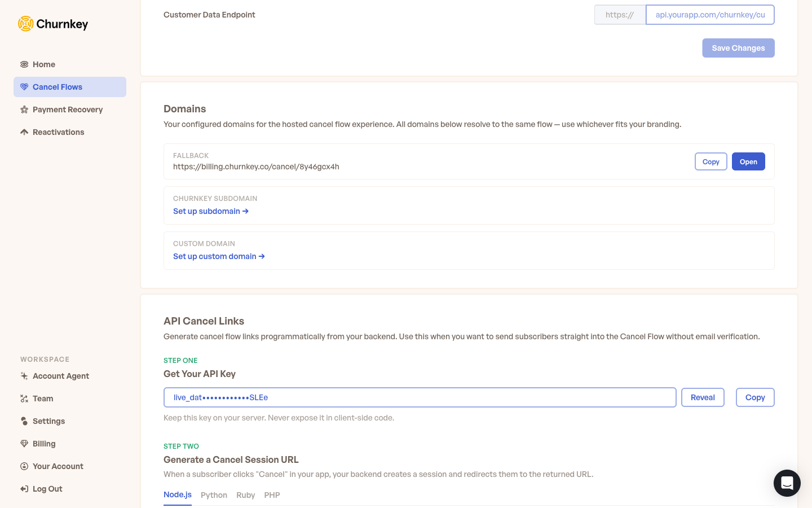This screenshot has width=812, height=508.
Task: Open Team page
Action: pyautogui.click(x=70, y=398)
